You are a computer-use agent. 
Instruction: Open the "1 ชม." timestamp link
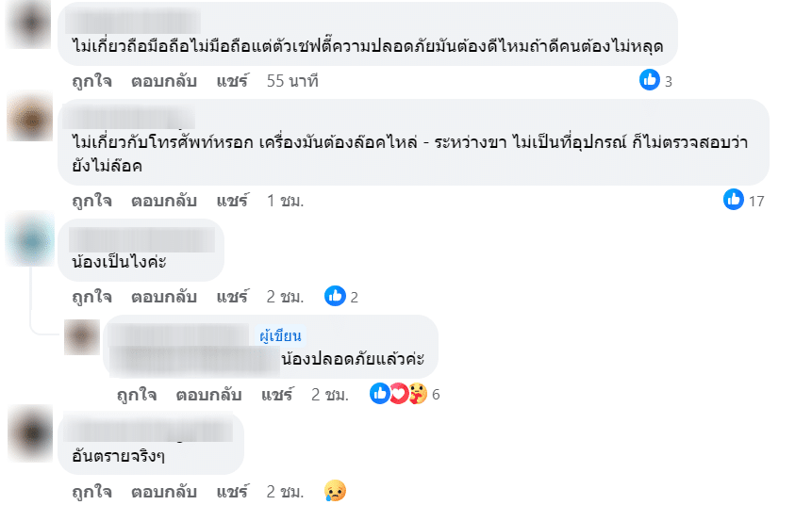(x=286, y=200)
